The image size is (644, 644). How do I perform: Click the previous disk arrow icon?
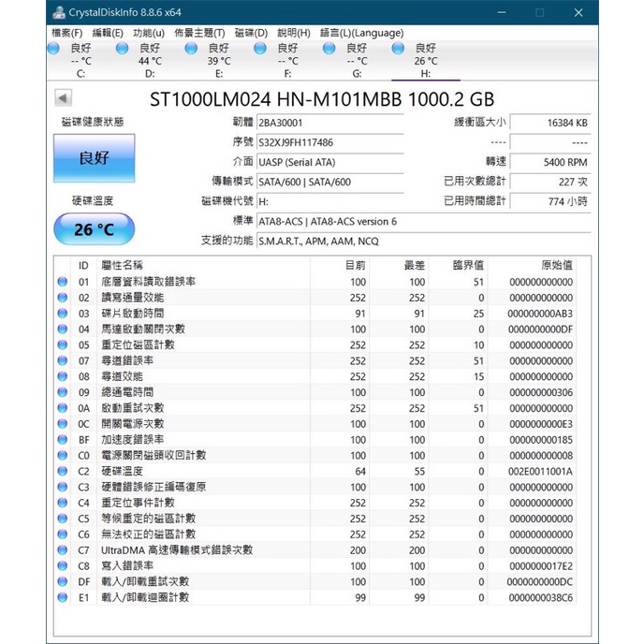click(x=63, y=98)
